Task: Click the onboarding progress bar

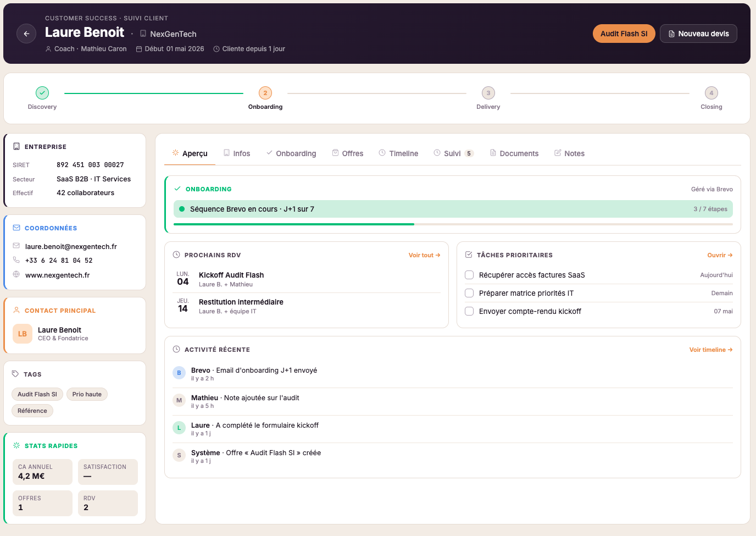Action: (x=453, y=224)
